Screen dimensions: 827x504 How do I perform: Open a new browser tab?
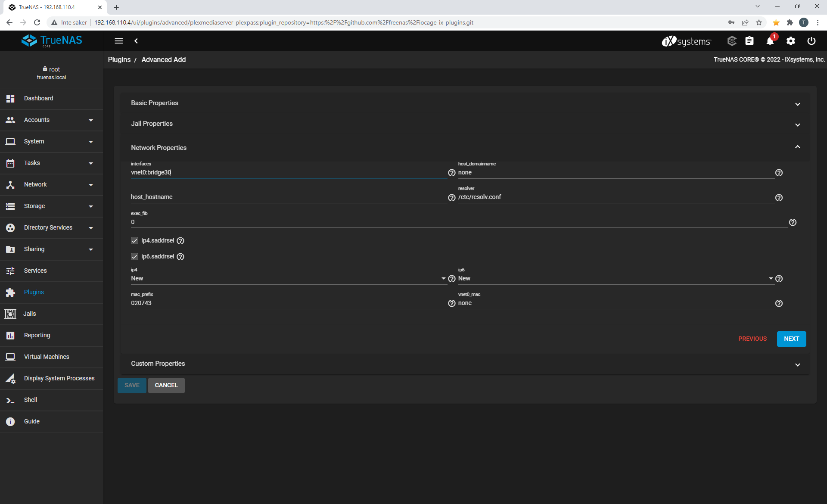[x=116, y=7]
